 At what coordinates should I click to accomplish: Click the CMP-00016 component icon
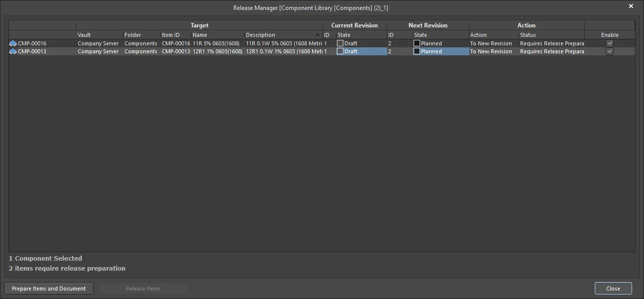13,43
